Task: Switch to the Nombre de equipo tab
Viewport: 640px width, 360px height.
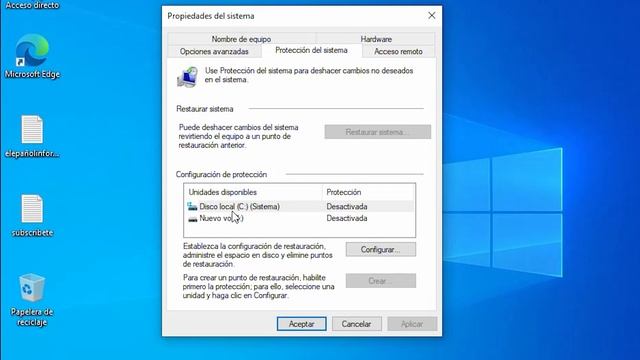Action: click(241, 39)
